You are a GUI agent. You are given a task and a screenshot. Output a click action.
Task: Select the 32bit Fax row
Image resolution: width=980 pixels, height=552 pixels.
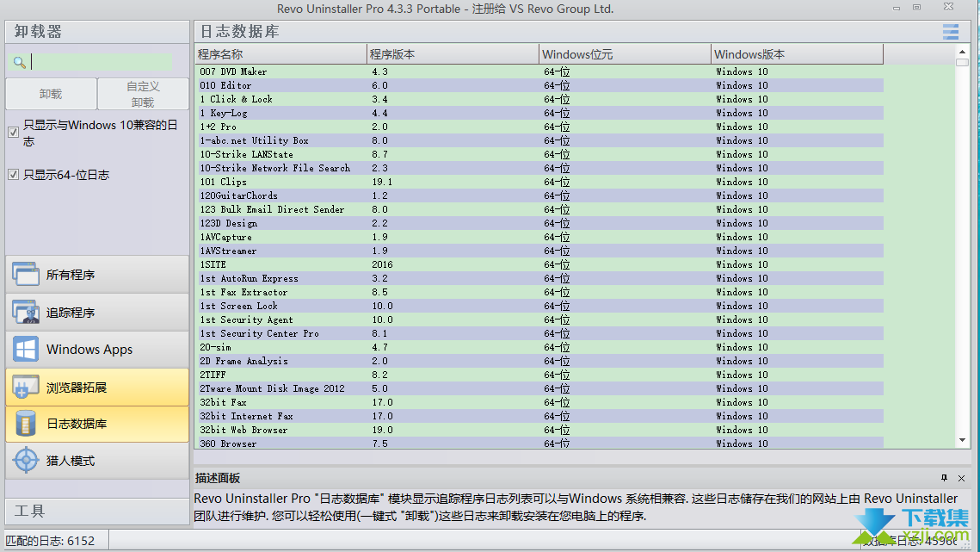pyautogui.click(x=539, y=402)
